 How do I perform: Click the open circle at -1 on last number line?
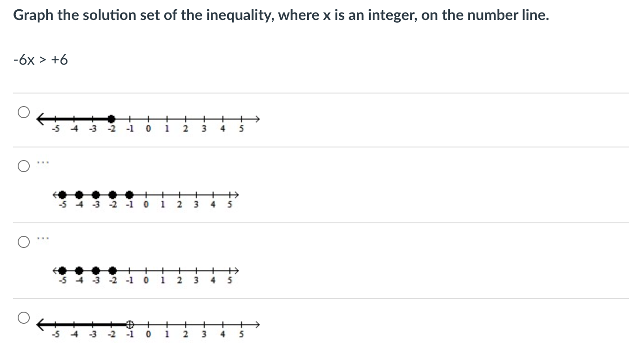[x=130, y=325]
